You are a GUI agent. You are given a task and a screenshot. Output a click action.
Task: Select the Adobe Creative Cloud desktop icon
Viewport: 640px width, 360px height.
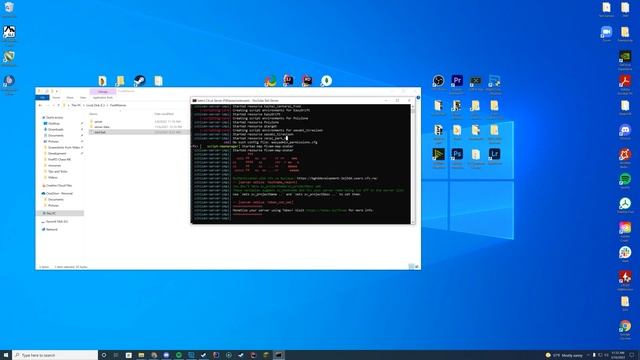625,228
